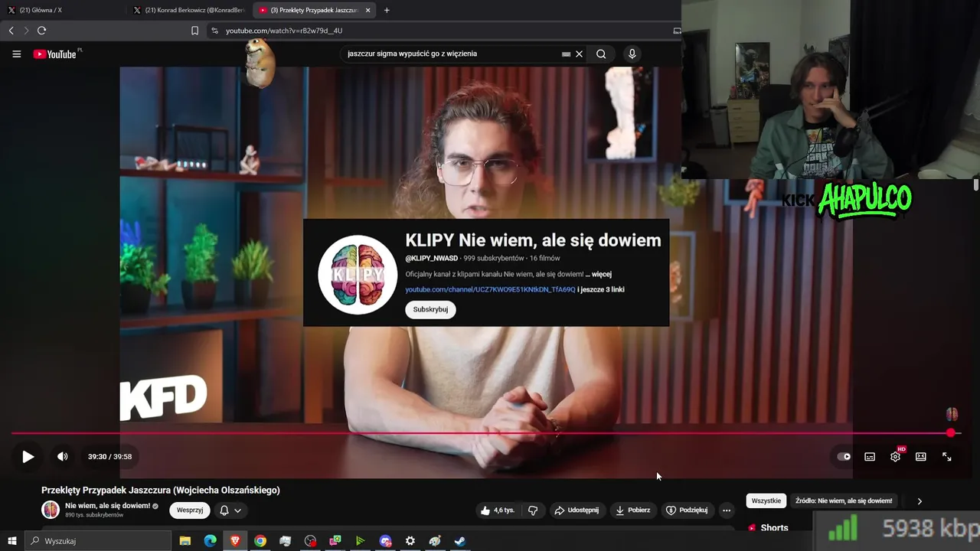980x551 pixels.
Task: Select the Źródło: Nie wiem, ale się dowiem chip
Action: tap(844, 500)
